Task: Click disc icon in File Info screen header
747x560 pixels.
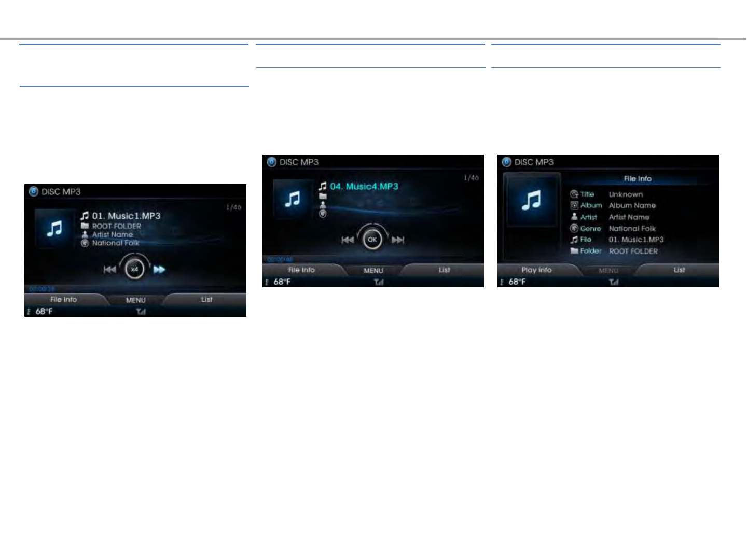Action: point(507,162)
